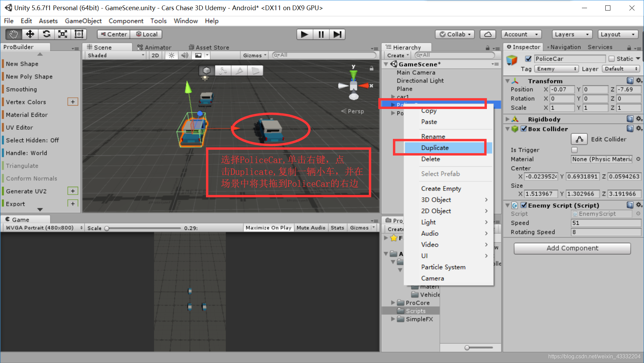Open Rigidbody help book icon
The width and height of the screenshot is (644, 363).
click(630, 119)
